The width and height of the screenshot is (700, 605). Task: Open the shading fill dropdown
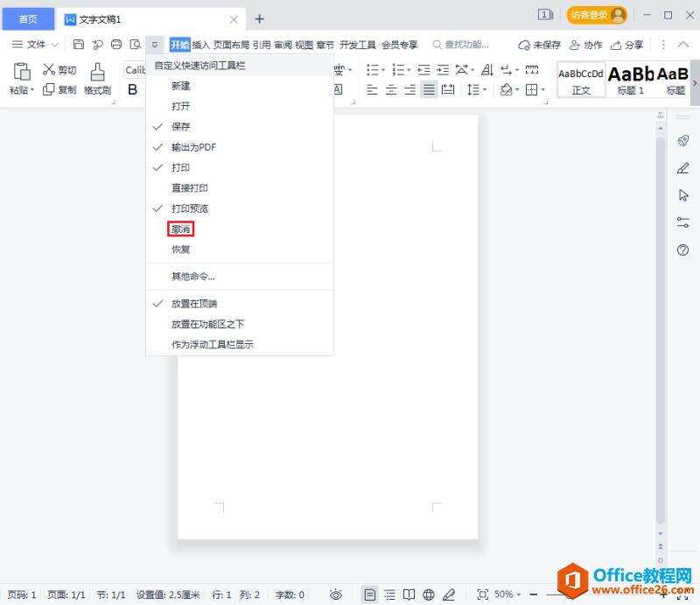[x=517, y=90]
